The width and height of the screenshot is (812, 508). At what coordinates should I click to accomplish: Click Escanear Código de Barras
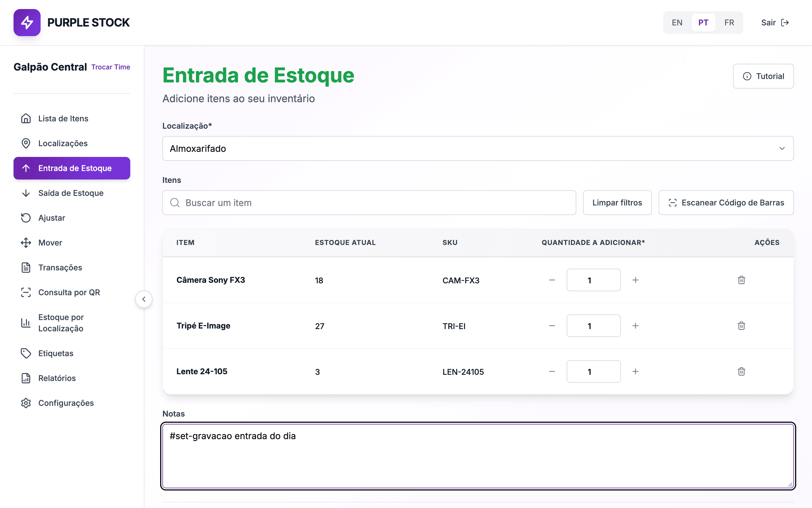pos(726,203)
